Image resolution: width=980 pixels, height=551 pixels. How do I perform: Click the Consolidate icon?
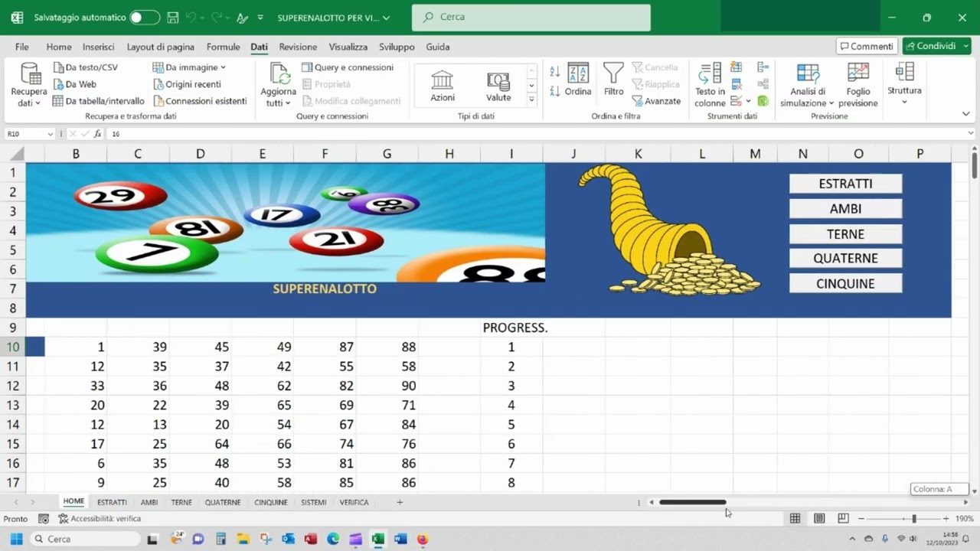[x=763, y=67]
